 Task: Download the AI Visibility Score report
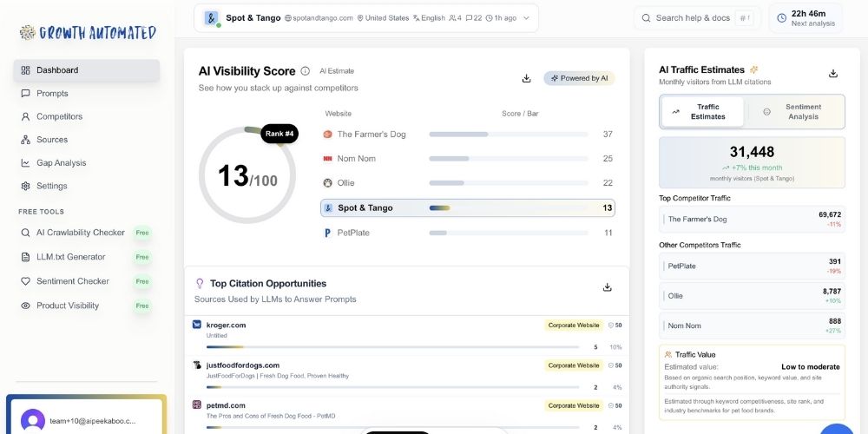click(x=527, y=79)
